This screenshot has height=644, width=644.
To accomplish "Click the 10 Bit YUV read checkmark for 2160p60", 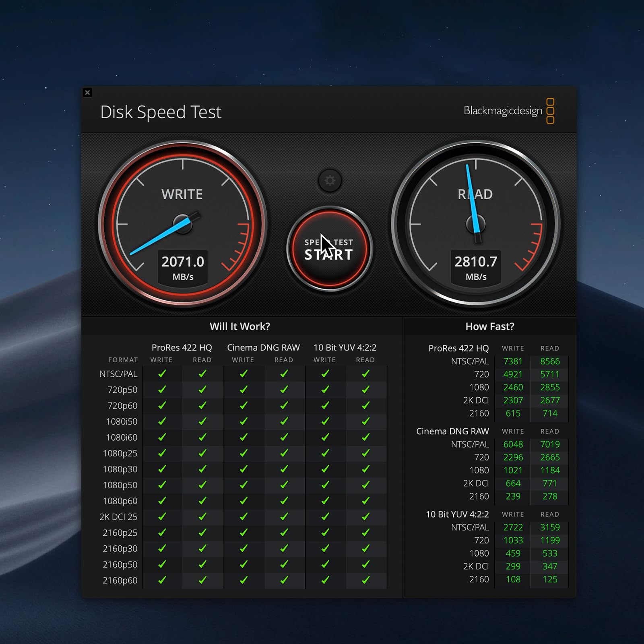I will click(x=365, y=580).
